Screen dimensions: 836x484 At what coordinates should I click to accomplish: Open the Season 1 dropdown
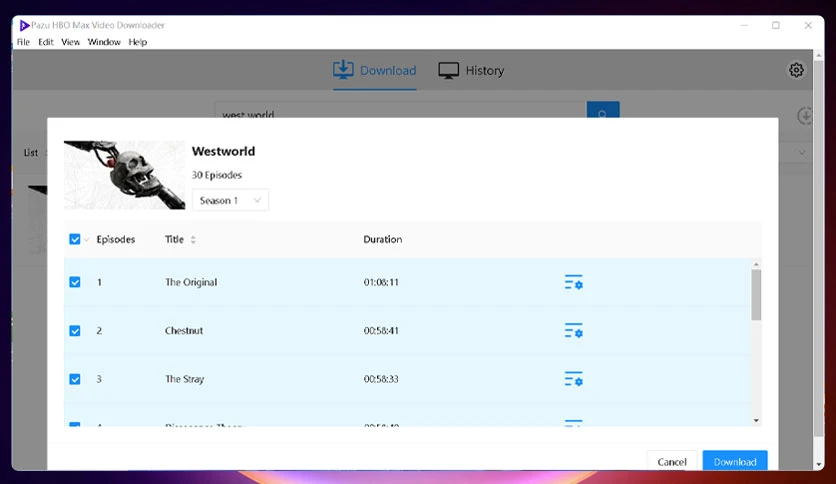pos(230,200)
